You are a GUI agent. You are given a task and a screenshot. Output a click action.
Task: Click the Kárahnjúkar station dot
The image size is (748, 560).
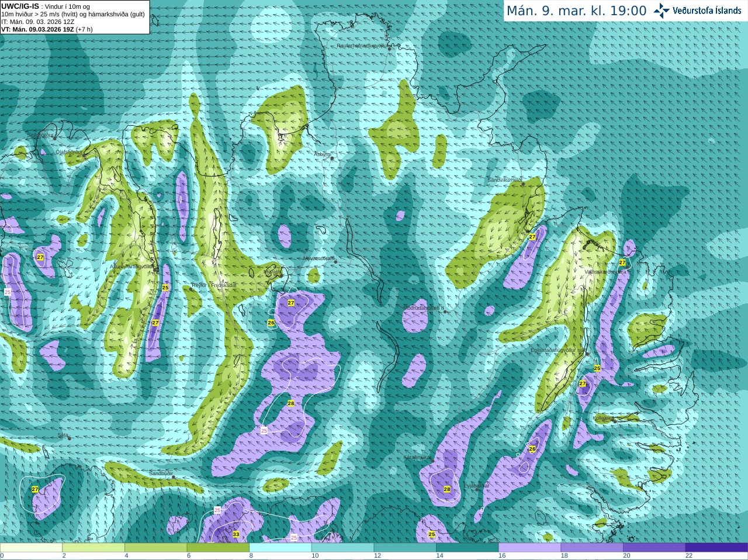point(433,461)
